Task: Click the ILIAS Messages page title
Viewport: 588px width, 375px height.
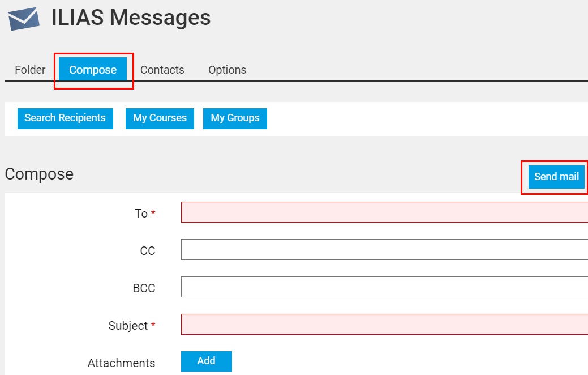Action: 131,18
